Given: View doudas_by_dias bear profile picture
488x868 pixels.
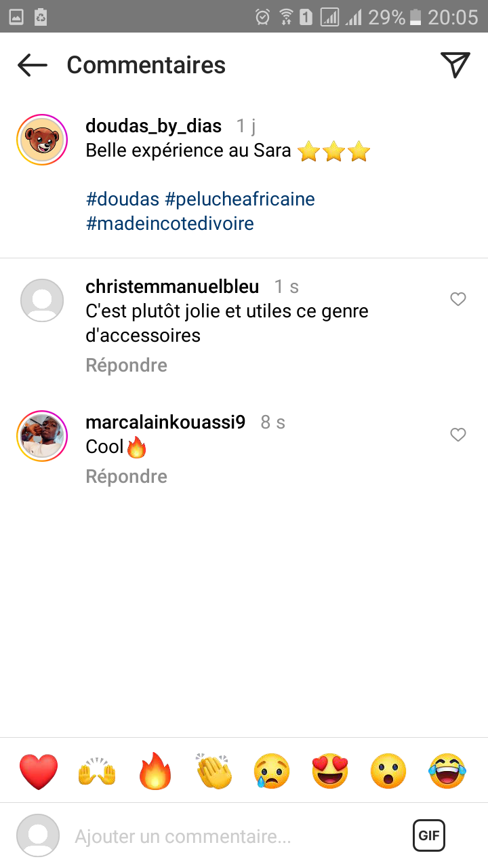Looking at the screenshot, I should coord(41,140).
